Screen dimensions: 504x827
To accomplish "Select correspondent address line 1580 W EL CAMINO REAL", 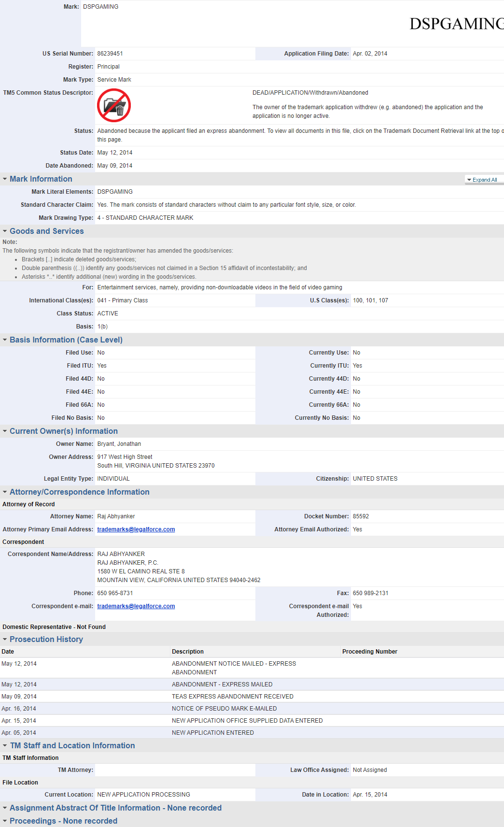I will point(141,571).
